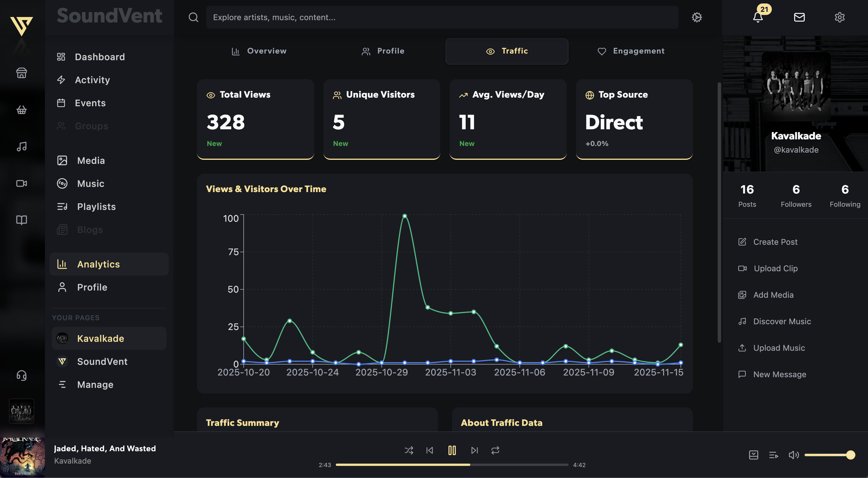This screenshot has width=868, height=478.
Task: Open the playback queue icon
Action: click(x=773, y=455)
